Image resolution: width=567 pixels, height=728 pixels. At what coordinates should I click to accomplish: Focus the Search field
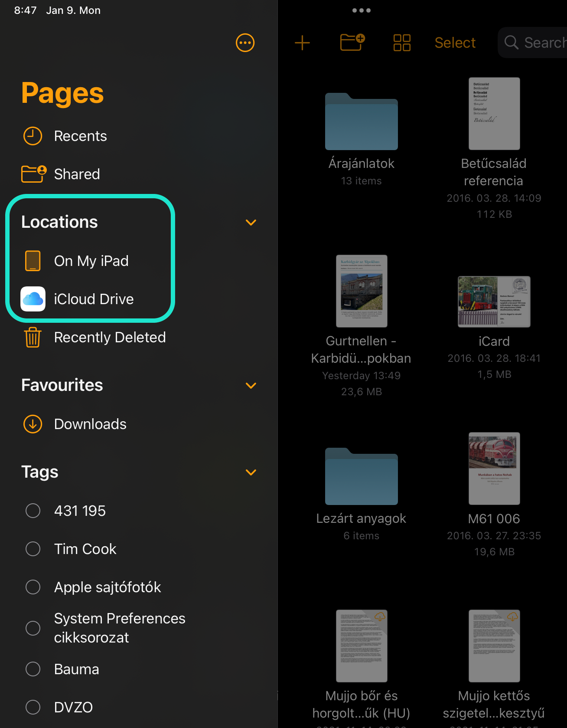[532, 43]
